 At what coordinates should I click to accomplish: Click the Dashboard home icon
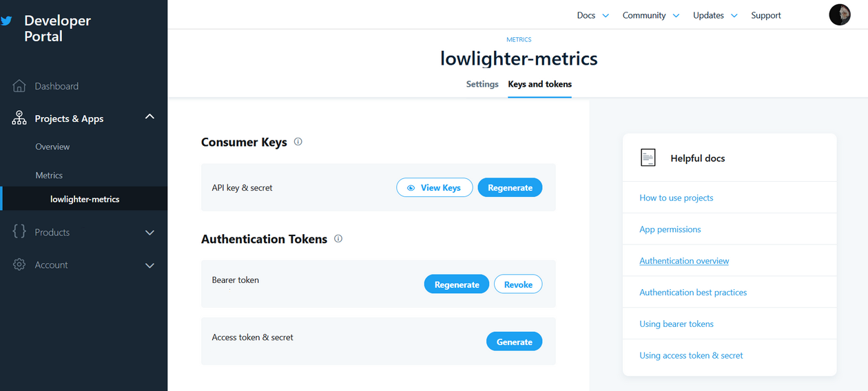pyautogui.click(x=19, y=86)
